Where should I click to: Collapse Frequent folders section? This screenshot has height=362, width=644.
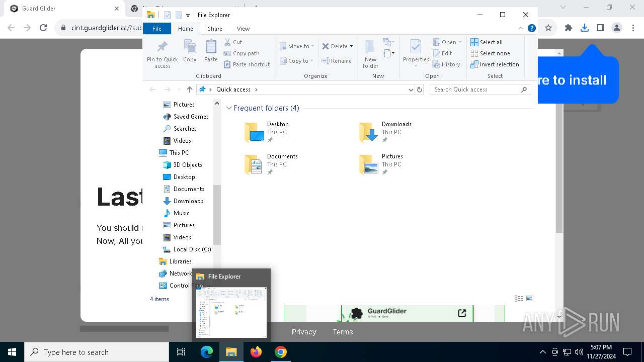click(229, 108)
